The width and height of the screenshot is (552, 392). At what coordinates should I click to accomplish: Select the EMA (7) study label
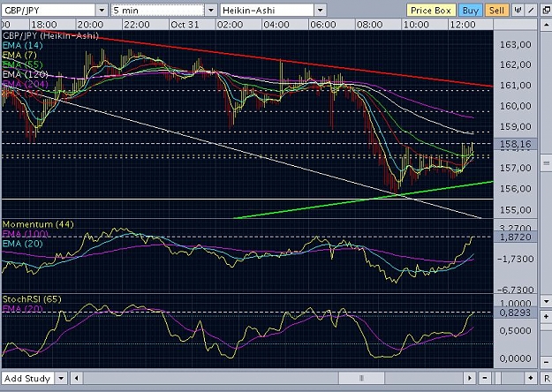(19, 55)
